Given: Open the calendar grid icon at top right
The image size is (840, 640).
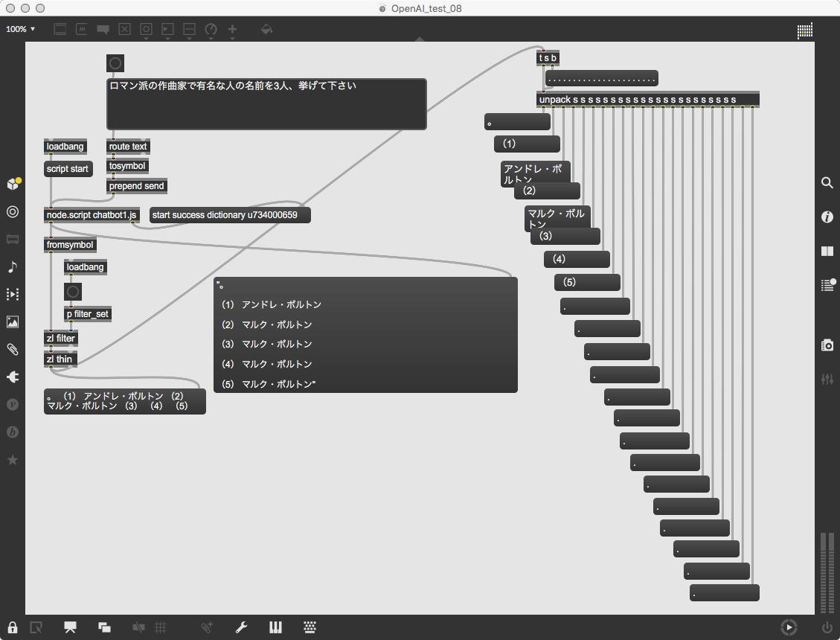Looking at the screenshot, I should 804,31.
